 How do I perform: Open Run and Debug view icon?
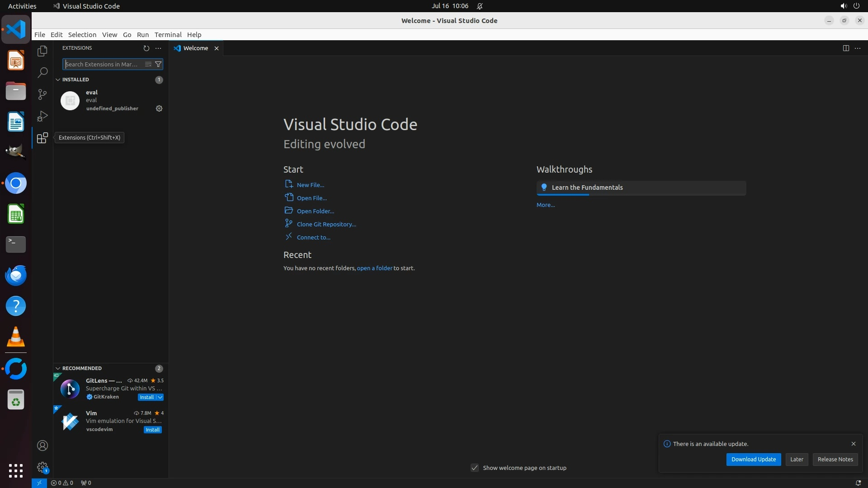(42, 116)
